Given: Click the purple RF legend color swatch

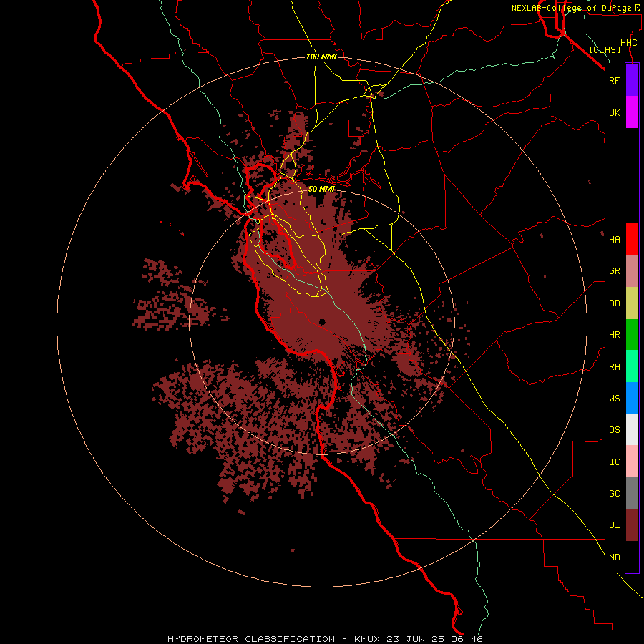Looking at the screenshot, I should [632, 80].
